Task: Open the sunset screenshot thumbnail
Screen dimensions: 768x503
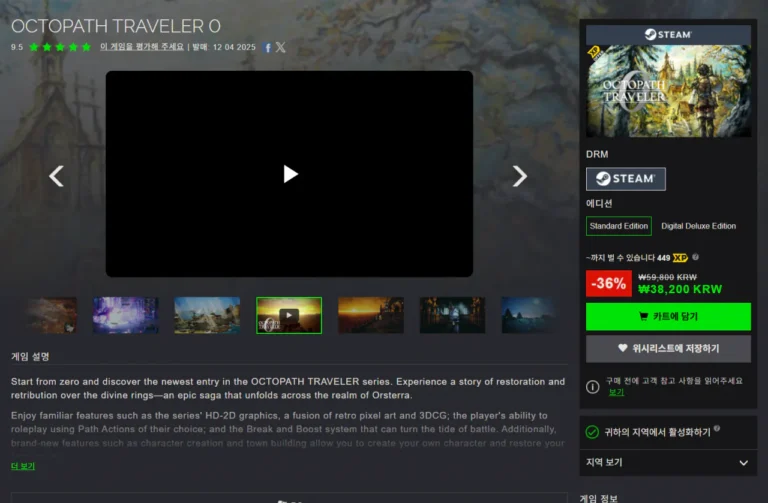Action: (x=370, y=315)
